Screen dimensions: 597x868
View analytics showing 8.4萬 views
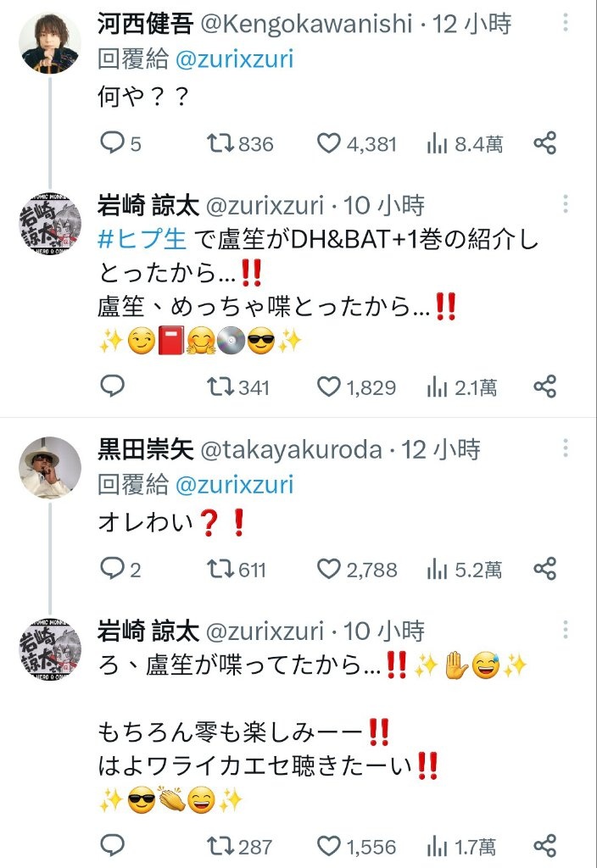[465, 144]
